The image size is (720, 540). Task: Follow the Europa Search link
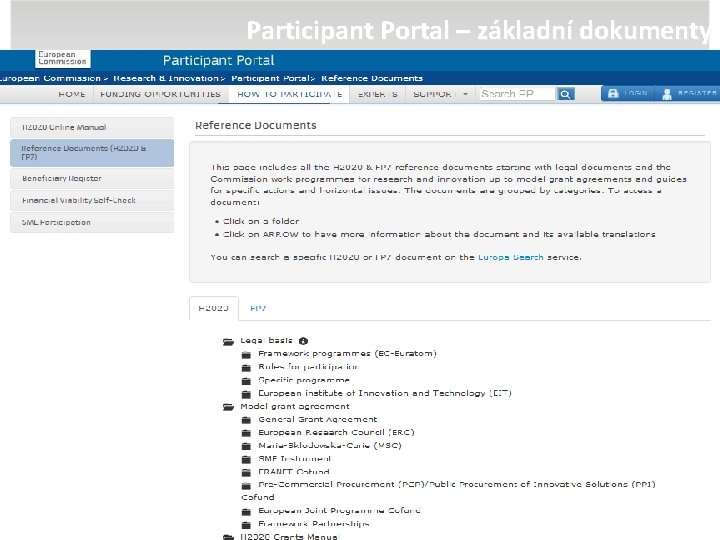511,257
